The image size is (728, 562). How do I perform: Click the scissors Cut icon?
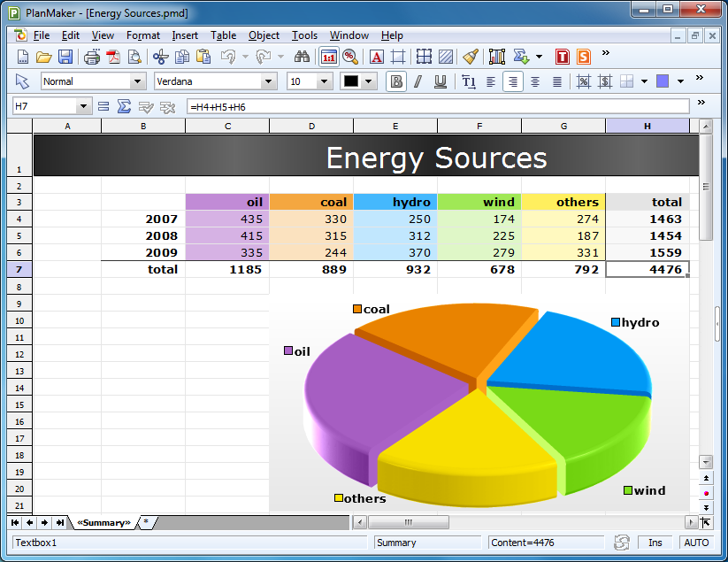[160, 57]
